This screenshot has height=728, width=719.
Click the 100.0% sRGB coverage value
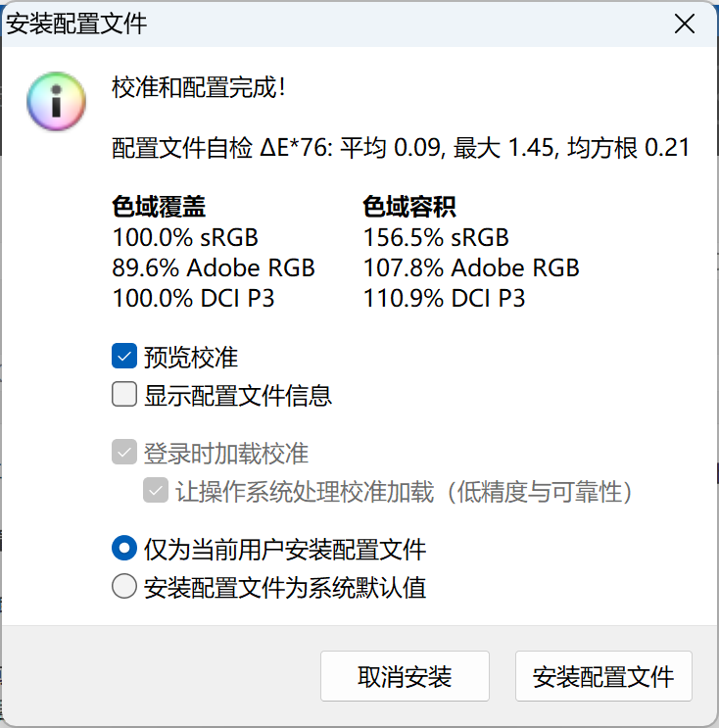coord(185,237)
